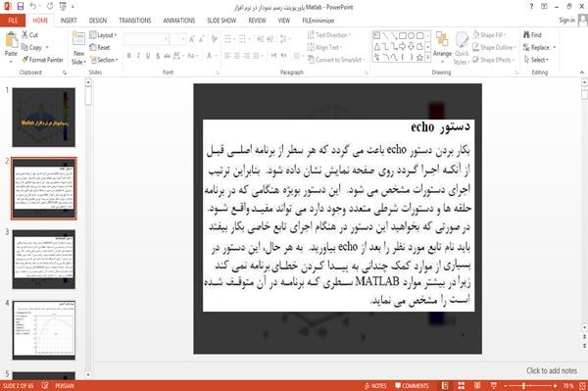Viewport: 588px width, 391px height.
Task: Switch to Normal view in status bar
Action: click(445, 385)
